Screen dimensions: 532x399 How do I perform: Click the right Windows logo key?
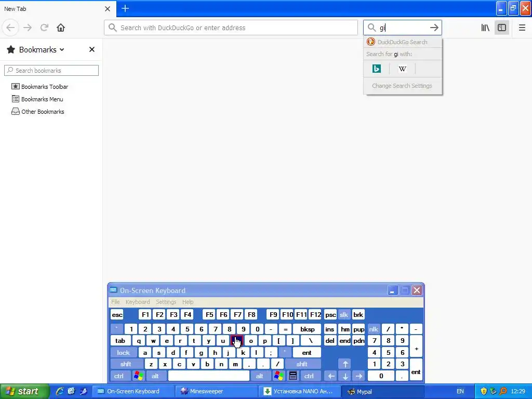(x=279, y=376)
